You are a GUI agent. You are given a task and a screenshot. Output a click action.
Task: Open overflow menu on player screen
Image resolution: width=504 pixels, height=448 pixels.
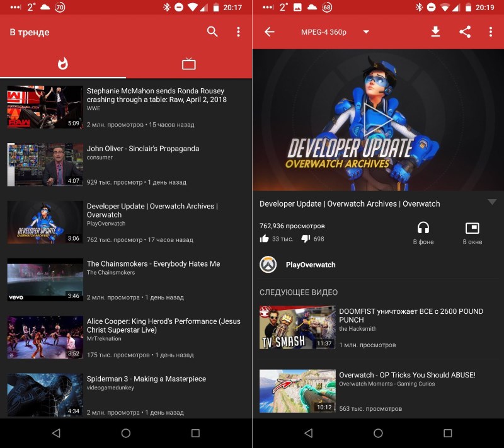click(491, 32)
